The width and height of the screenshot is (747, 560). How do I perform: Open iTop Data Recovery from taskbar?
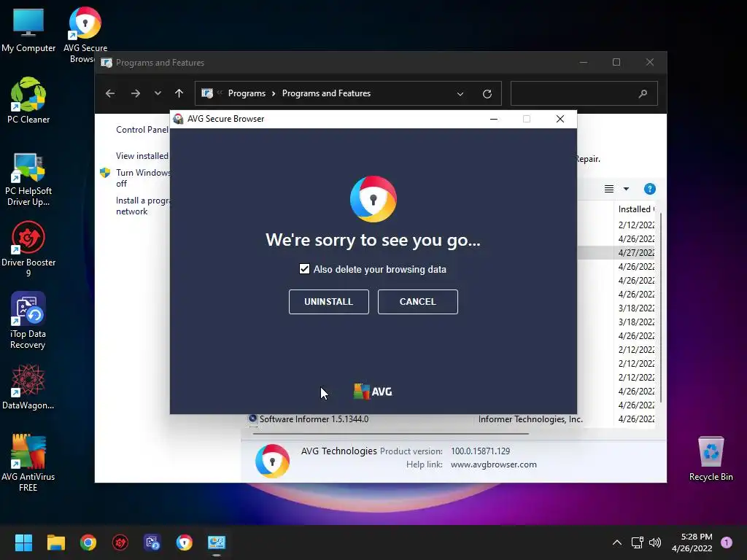click(152, 542)
